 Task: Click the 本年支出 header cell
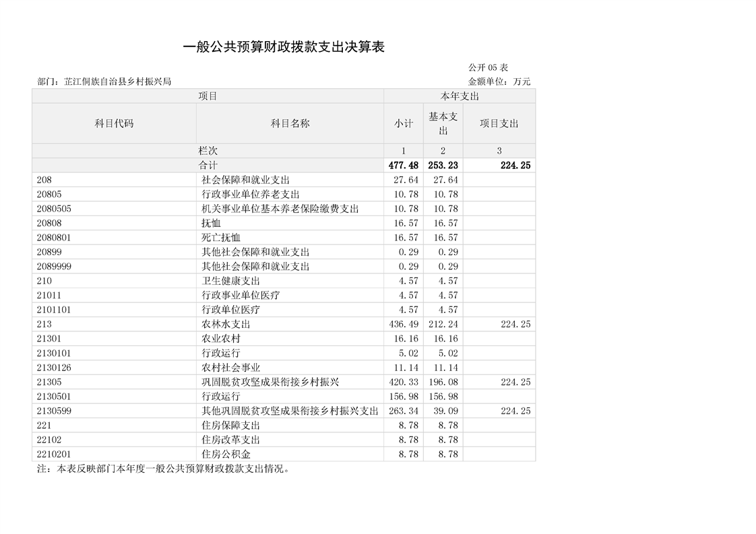(x=460, y=96)
